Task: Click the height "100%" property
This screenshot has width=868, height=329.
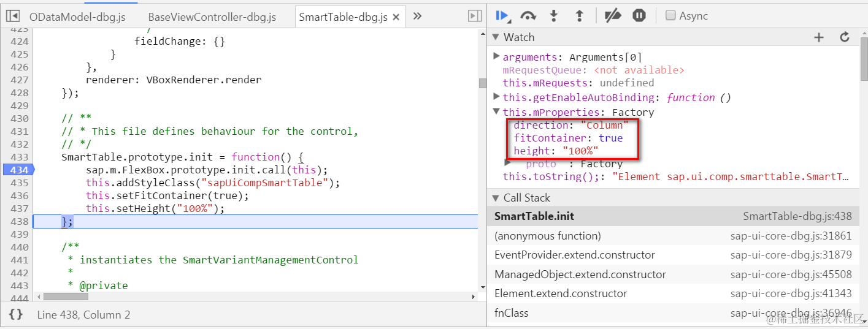Action: click(556, 151)
